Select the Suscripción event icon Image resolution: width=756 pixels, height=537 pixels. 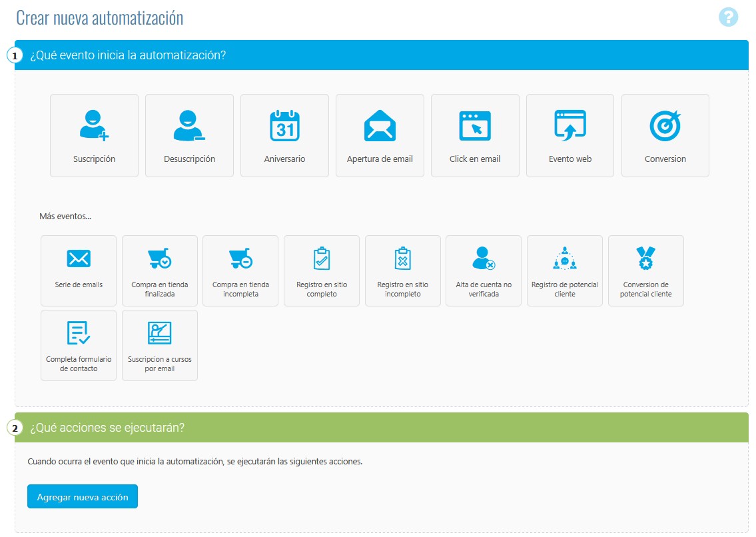(93, 133)
